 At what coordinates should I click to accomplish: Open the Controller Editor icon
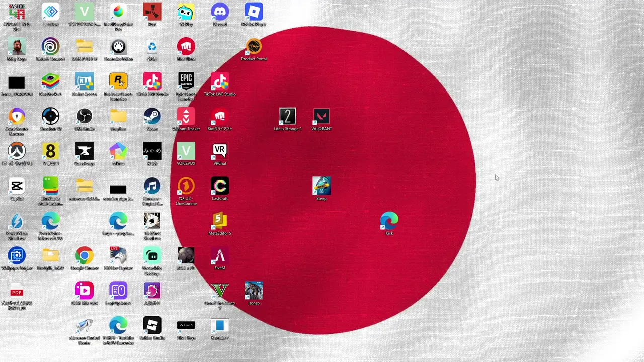pyautogui.click(x=118, y=47)
